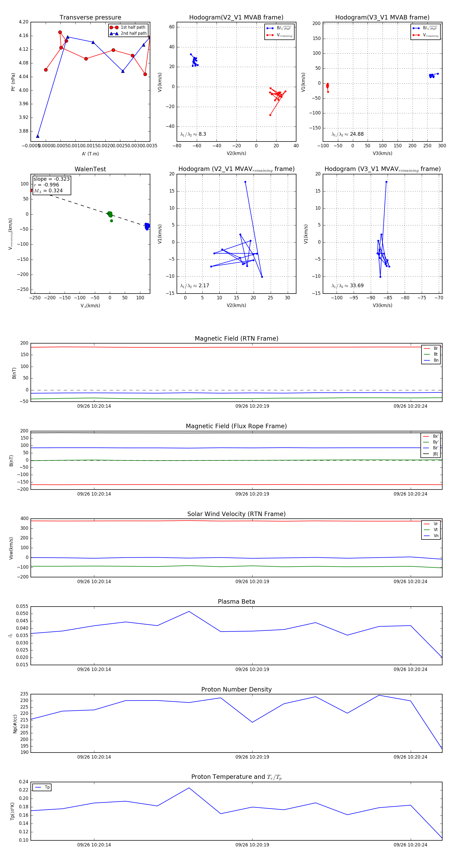473x868 pixels.
Task: Click the λ1/λ3 ≈ 33.69 annotation
Action: tap(347, 286)
